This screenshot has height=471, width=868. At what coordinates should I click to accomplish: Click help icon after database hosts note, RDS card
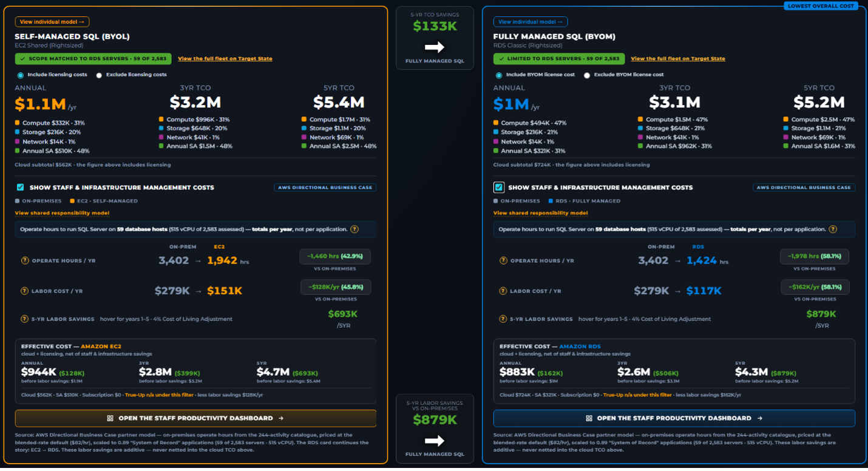(833, 229)
